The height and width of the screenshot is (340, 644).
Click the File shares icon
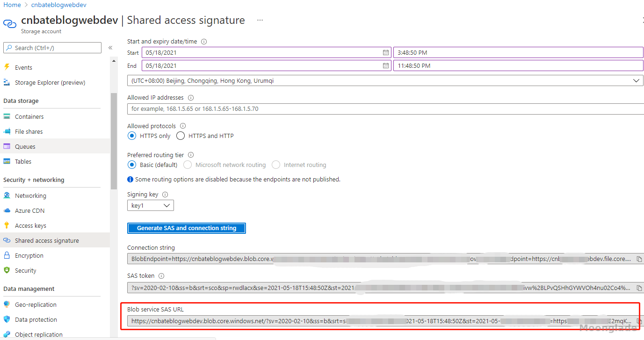click(x=7, y=131)
